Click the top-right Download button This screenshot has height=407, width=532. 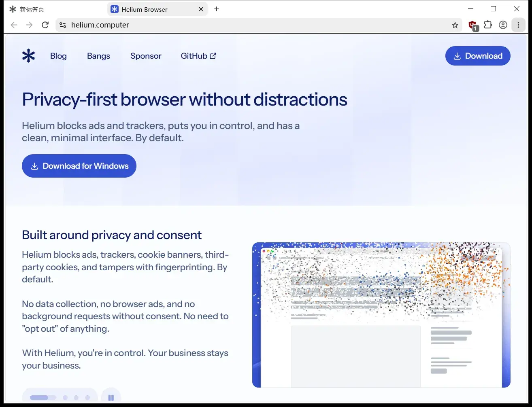tap(478, 56)
